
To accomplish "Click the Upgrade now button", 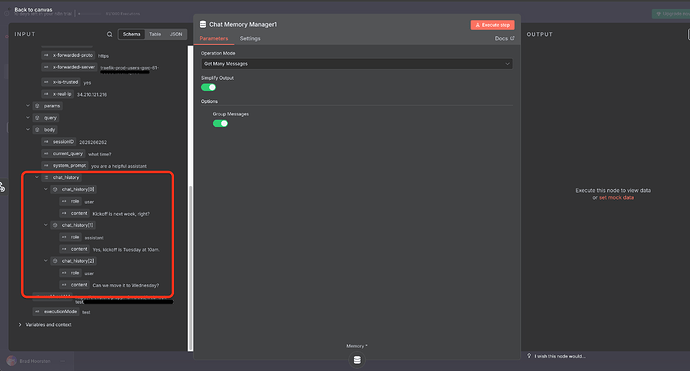I will (671, 14).
